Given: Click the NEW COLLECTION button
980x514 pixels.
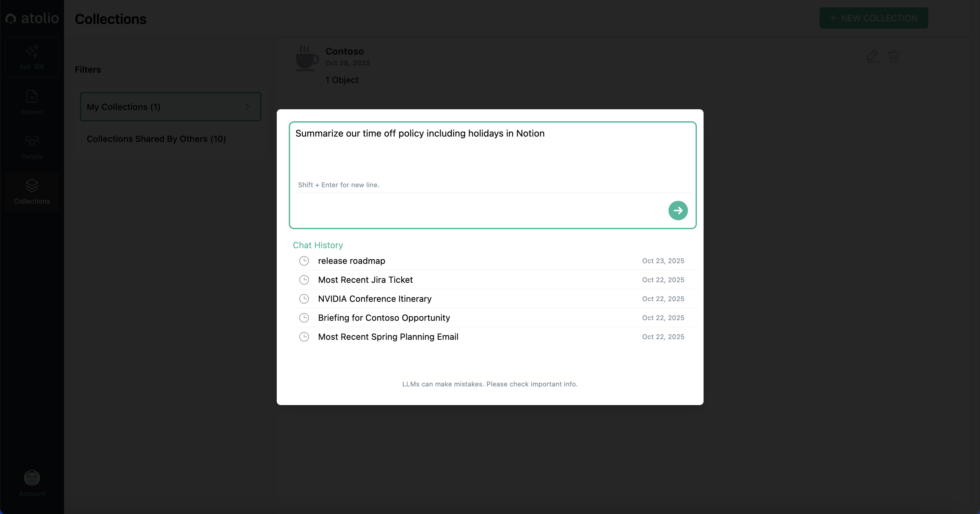Looking at the screenshot, I should click(x=874, y=18).
